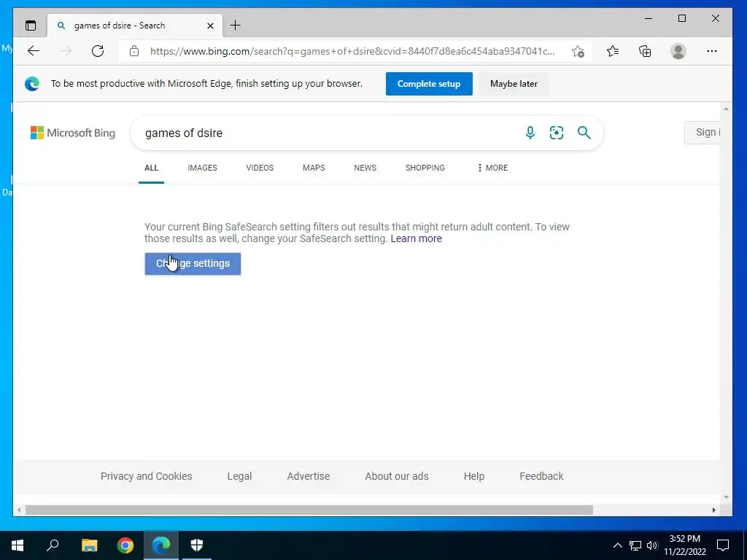Click Microsoft Edge taskbar icon
Image resolution: width=747 pixels, height=560 pixels.
click(x=161, y=545)
